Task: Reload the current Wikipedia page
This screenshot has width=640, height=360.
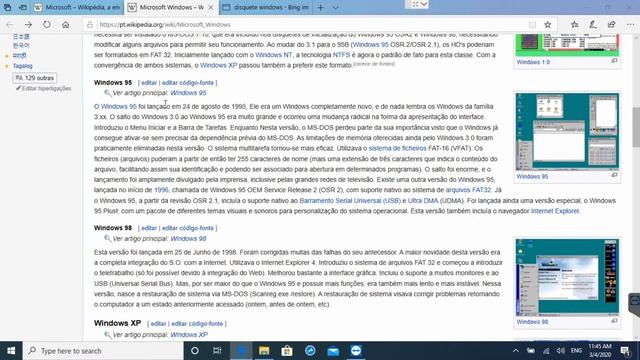Action: tap(47, 24)
